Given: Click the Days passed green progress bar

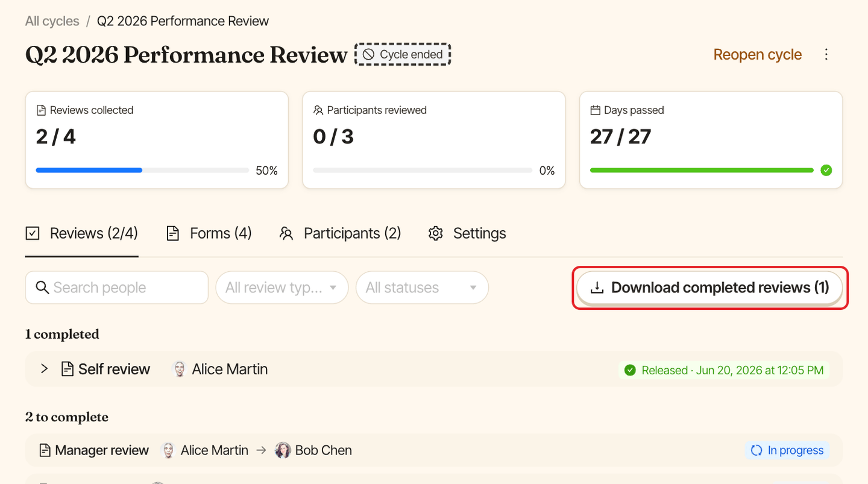Looking at the screenshot, I should (x=702, y=171).
